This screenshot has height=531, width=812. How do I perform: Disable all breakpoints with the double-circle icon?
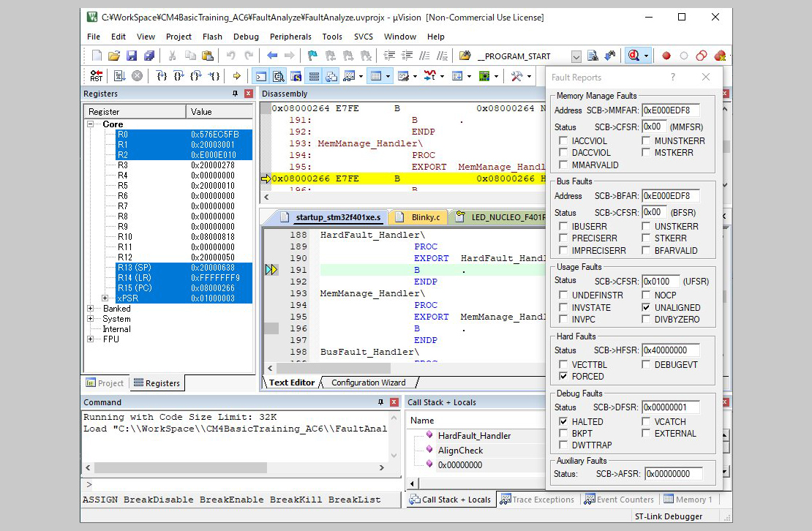pyautogui.click(x=702, y=56)
